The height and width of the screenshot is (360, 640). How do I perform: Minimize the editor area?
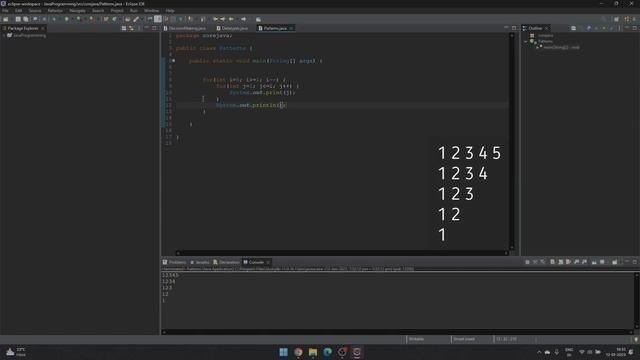click(x=506, y=28)
